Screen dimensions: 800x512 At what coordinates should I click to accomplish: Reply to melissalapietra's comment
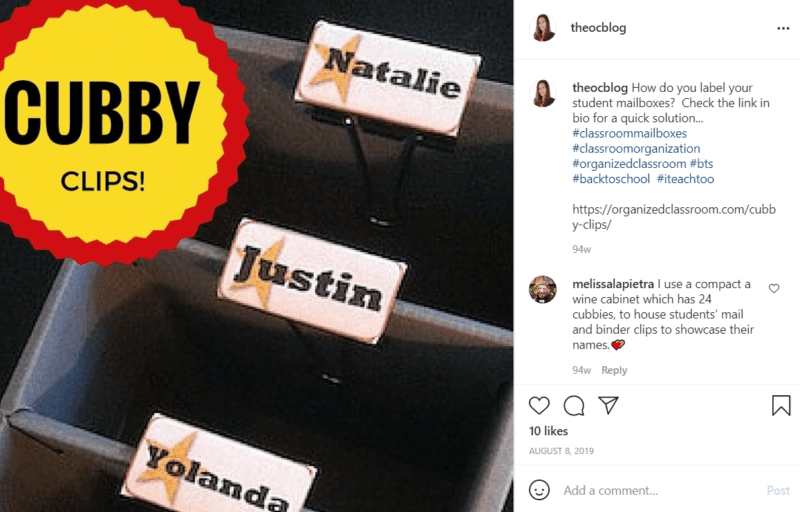click(x=614, y=370)
